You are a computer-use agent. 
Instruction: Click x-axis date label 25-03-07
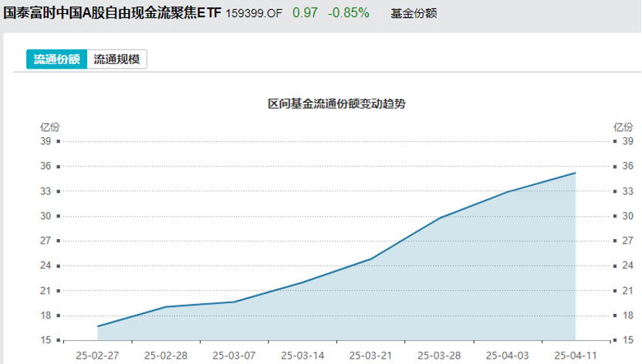click(234, 356)
